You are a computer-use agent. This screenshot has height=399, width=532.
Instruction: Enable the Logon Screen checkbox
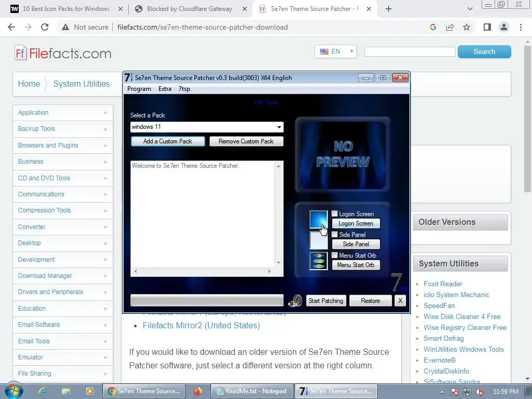(x=335, y=214)
